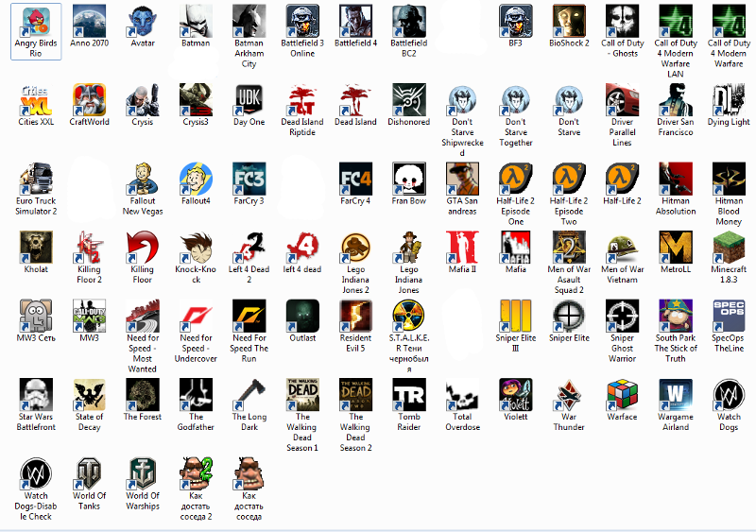Select the Dishonored game shortcut

click(x=408, y=99)
